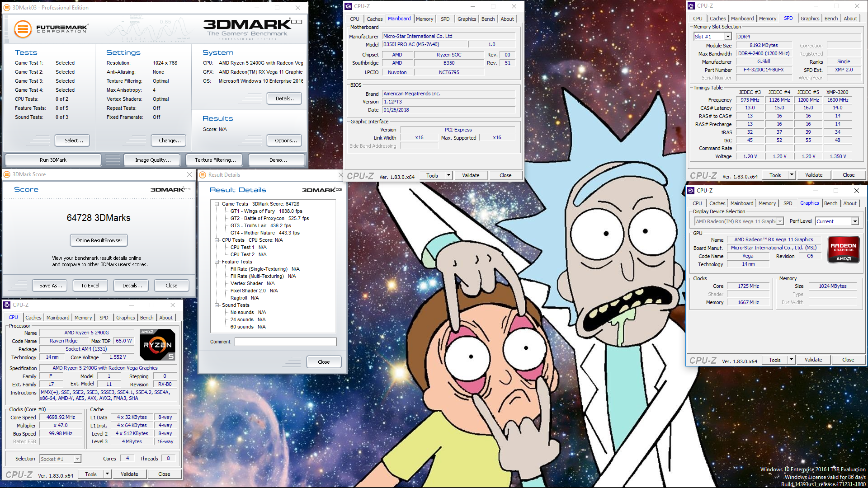Open system Details button in 3DMark03
The width and height of the screenshot is (868, 488).
[285, 99]
